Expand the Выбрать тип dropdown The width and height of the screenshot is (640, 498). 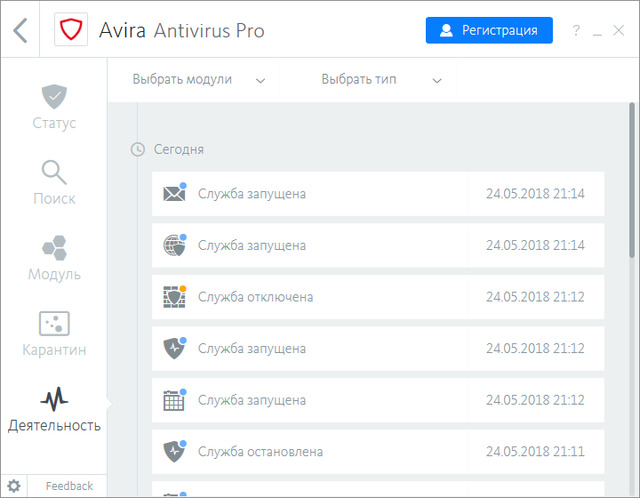[381, 80]
